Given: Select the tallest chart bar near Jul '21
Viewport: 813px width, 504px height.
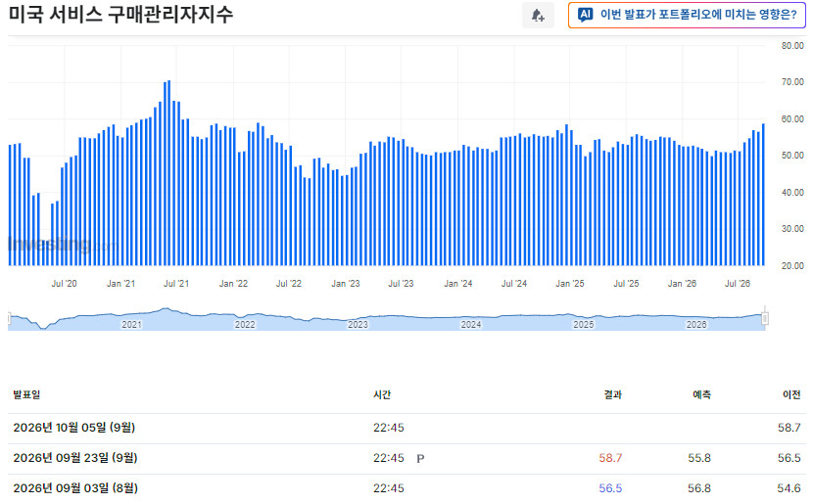Looking at the screenshot, I should (x=169, y=173).
